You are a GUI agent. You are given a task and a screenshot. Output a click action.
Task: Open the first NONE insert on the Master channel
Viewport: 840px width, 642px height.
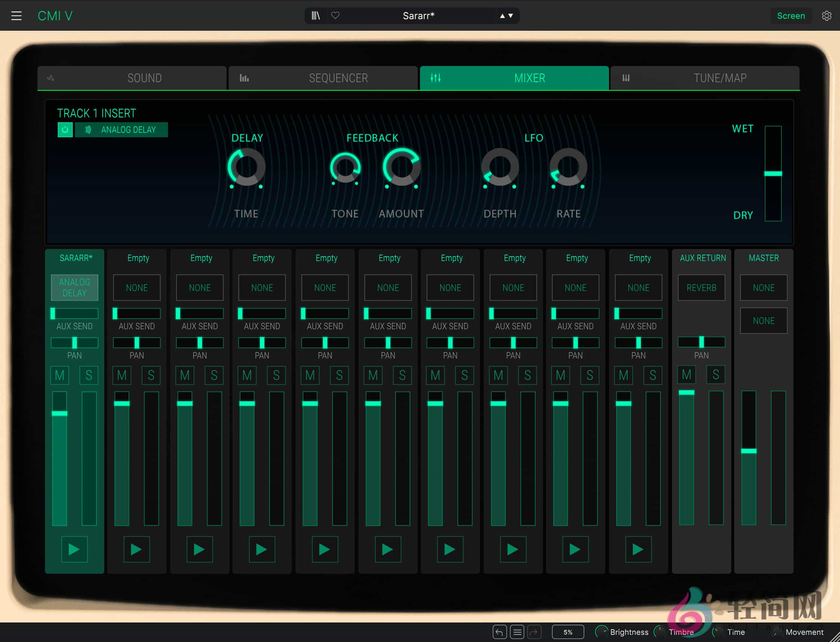pos(763,287)
